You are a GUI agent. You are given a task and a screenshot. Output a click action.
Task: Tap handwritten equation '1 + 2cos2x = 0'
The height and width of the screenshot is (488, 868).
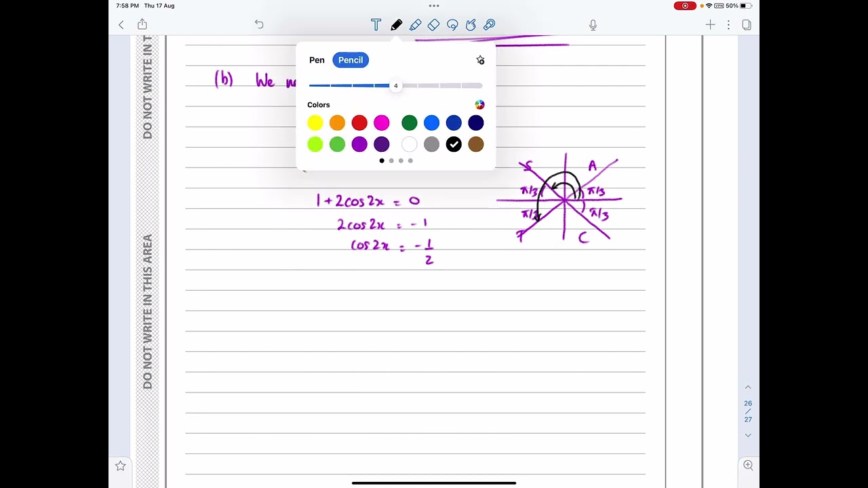click(x=368, y=201)
